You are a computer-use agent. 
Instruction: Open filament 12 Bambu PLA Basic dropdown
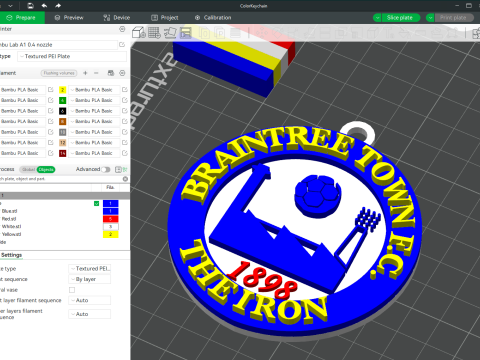point(94,143)
